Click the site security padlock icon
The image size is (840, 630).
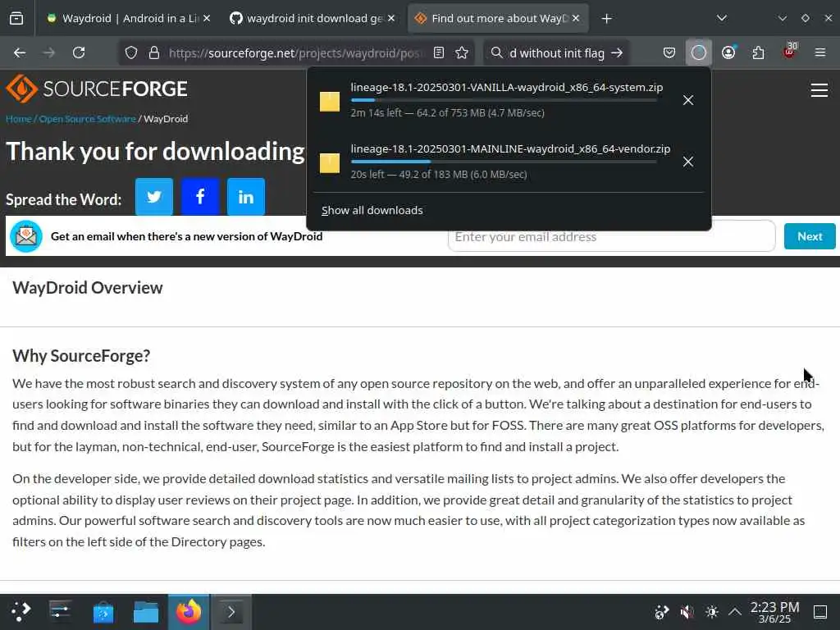pyautogui.click(x=154, y=52)
